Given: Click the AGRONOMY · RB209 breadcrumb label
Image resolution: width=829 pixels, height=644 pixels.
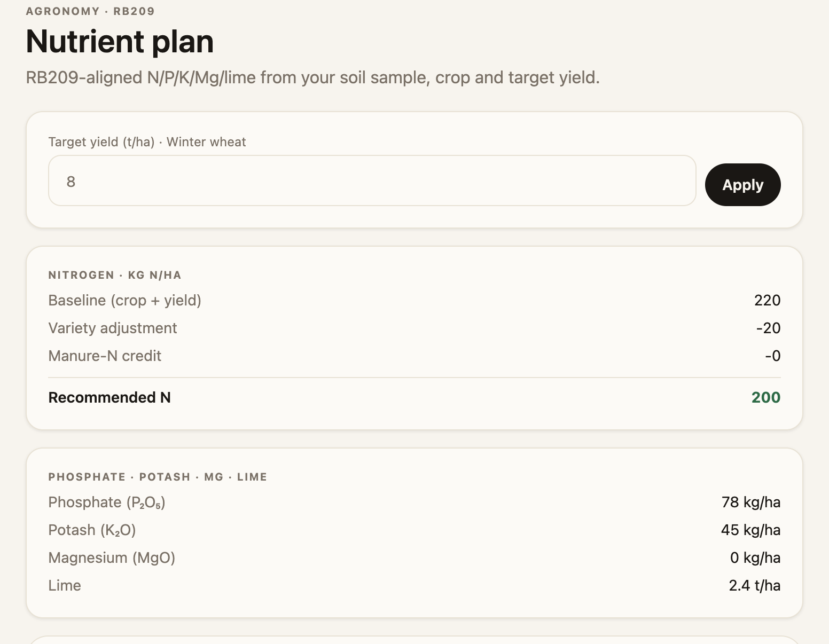Looking at the screenshot, I should (90, 11).
